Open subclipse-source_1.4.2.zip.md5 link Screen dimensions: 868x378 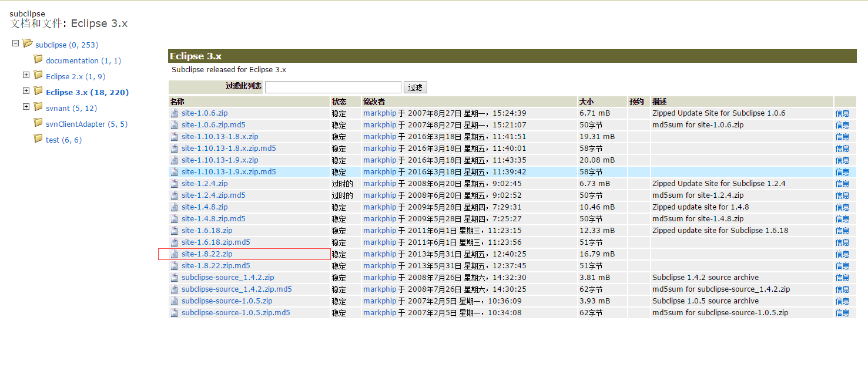[237, 289]
